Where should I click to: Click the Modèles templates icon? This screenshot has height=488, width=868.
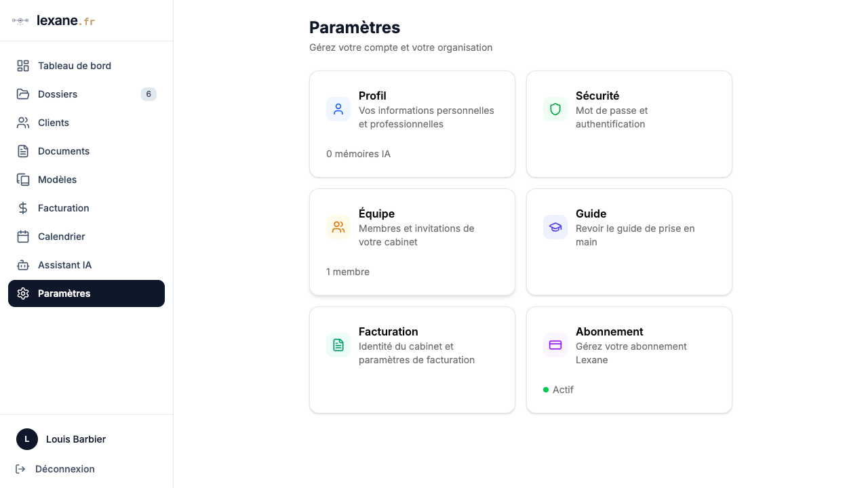[22, 180]
